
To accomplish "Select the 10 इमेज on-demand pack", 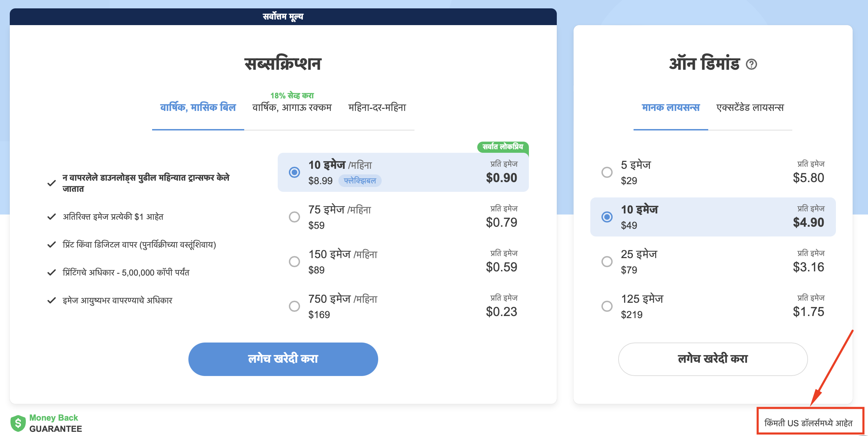I will (607, 217).
